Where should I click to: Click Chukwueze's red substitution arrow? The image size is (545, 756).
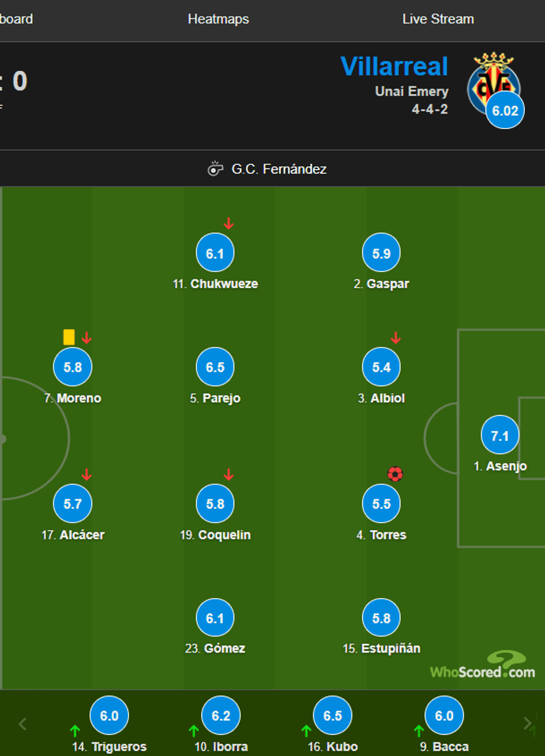[x=229, y=224]
